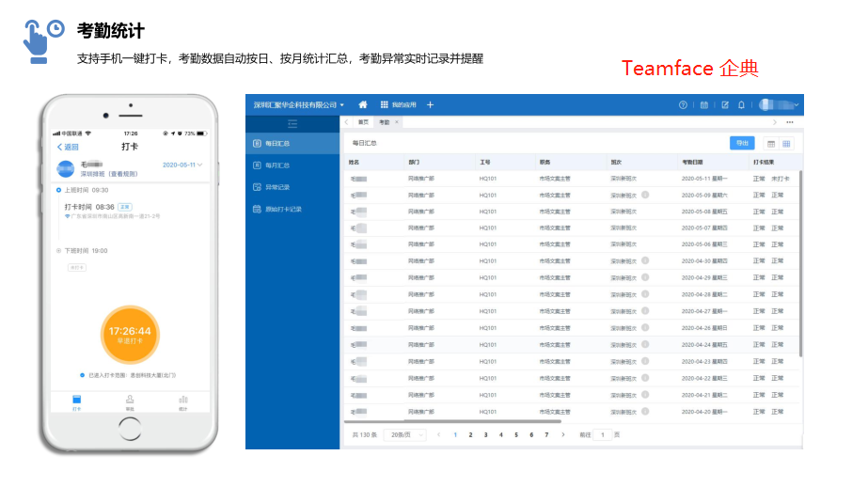This screenshot has height=487, width=868.
Task: Click the three-dot more tabs icon
Action: tap(790, 122)
